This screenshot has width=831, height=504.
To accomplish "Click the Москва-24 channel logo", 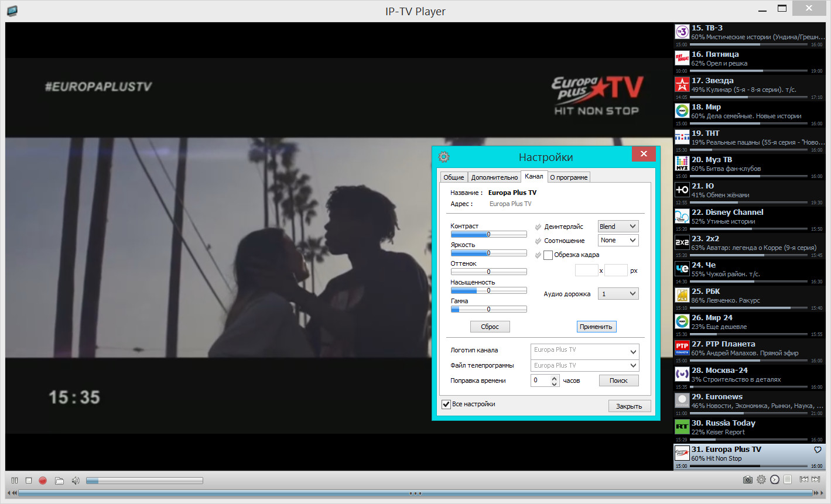I will [x=682, y=374].
